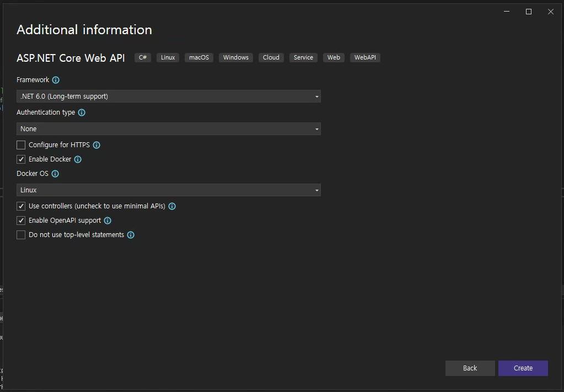The image size is (564, 392).
Task: Click the Framework label text
Action: click(33, 80)
